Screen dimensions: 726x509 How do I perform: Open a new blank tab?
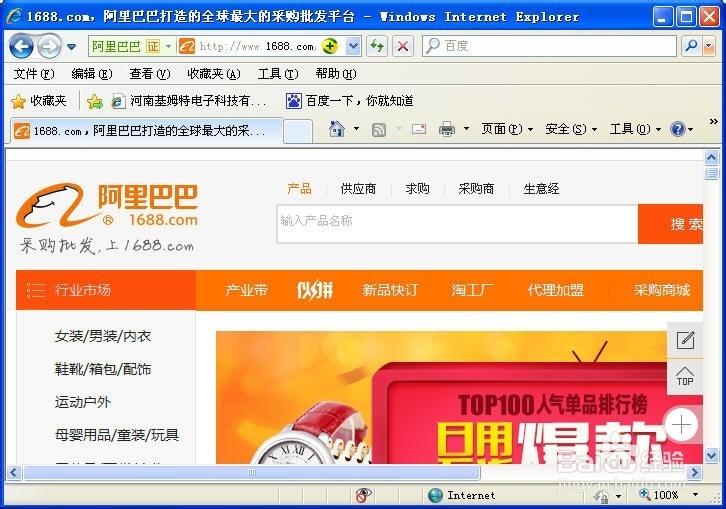pyautogui.click(x=298, y=131)
